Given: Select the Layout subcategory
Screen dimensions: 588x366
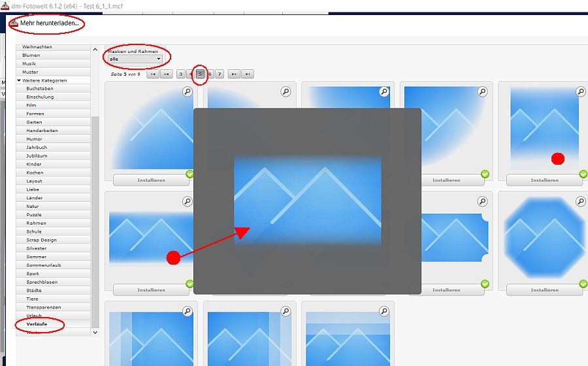Looking at the screenshot, I should point(54,181).
